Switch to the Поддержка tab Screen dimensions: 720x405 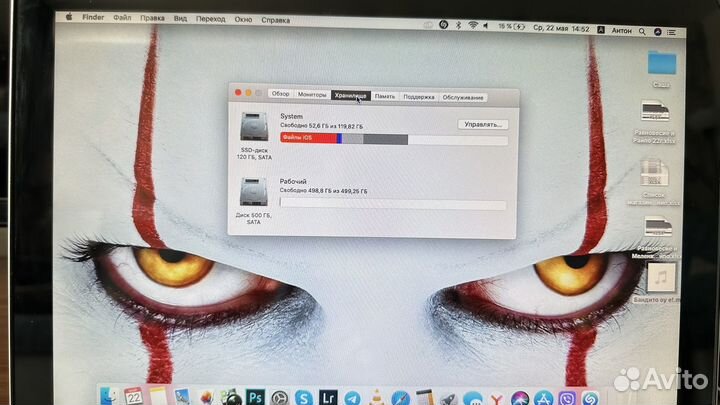[x=419, y=97]
